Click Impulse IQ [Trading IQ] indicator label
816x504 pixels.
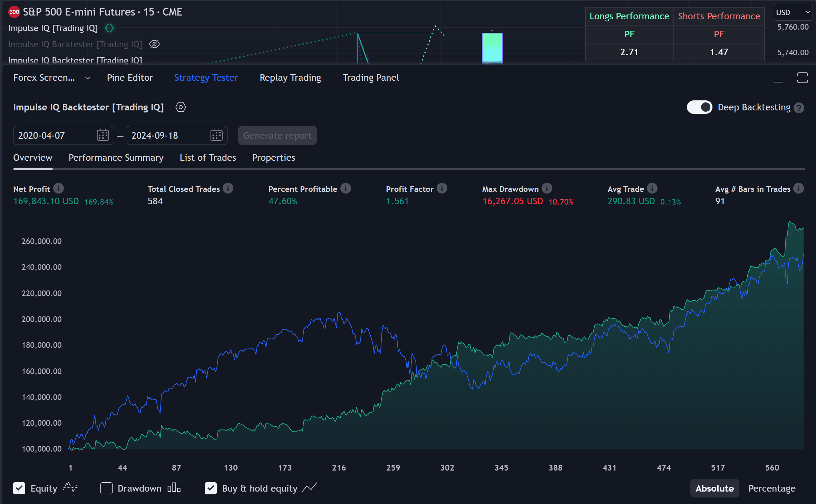click(x=53, y=28)
